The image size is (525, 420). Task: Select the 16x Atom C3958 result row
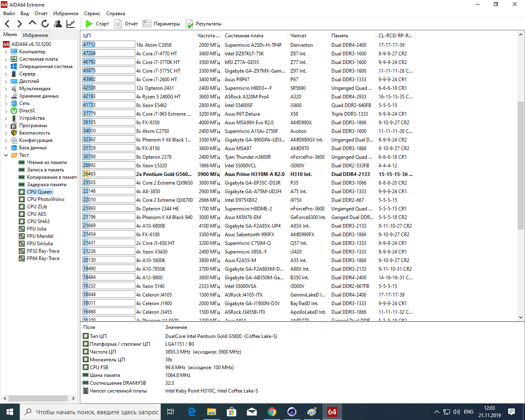[248, 45]
